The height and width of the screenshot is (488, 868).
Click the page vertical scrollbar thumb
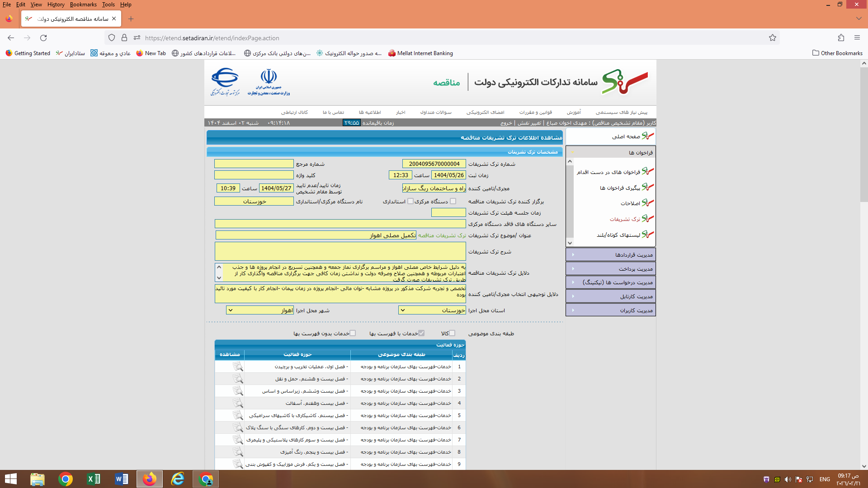coord(863,136)
